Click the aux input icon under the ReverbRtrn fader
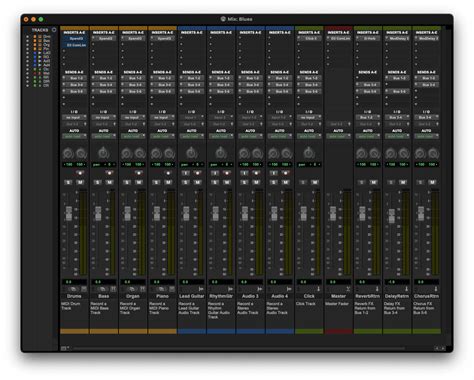The width and height of the screenshot is (474, 380). coord(377,289)
